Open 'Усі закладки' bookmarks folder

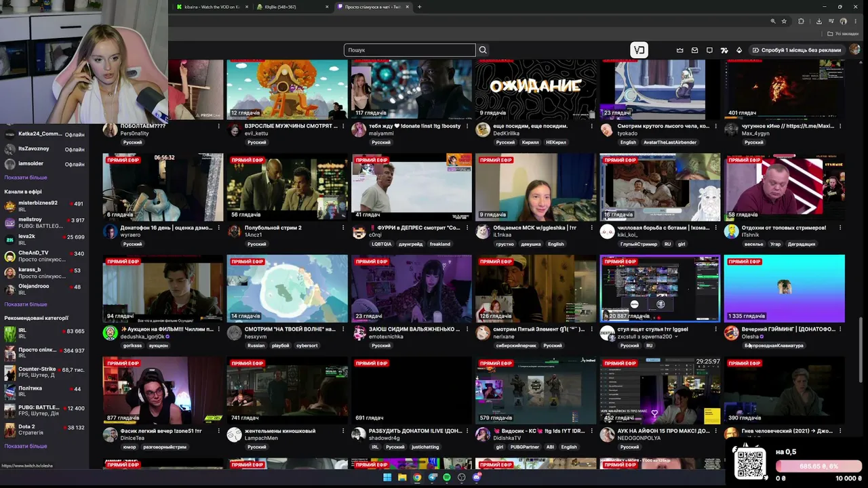tap(843, 33)
